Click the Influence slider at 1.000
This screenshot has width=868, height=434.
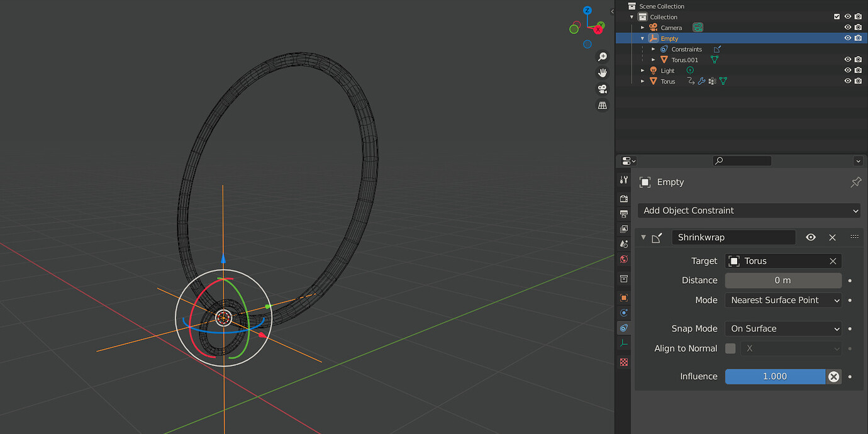coord(775,377)
